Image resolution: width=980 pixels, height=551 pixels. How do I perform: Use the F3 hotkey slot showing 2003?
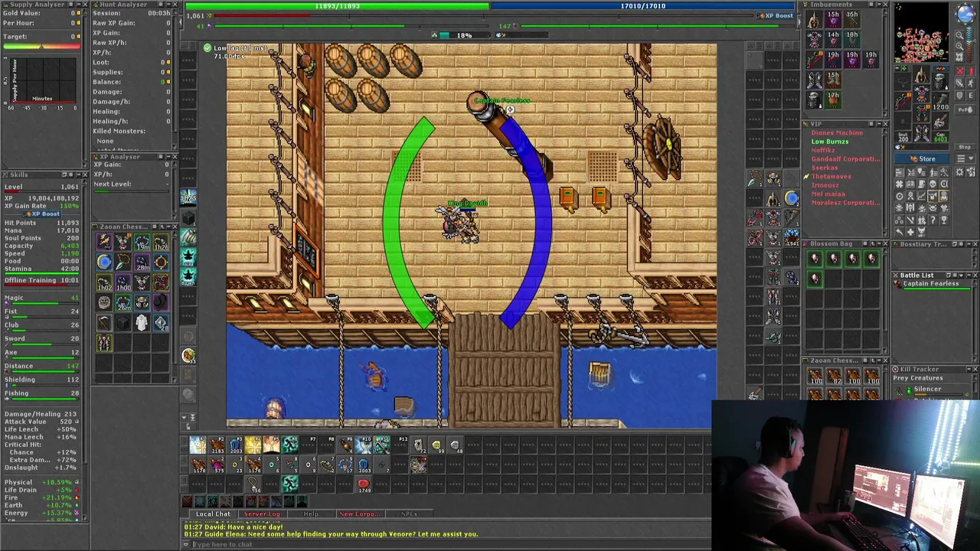(235, 445)
